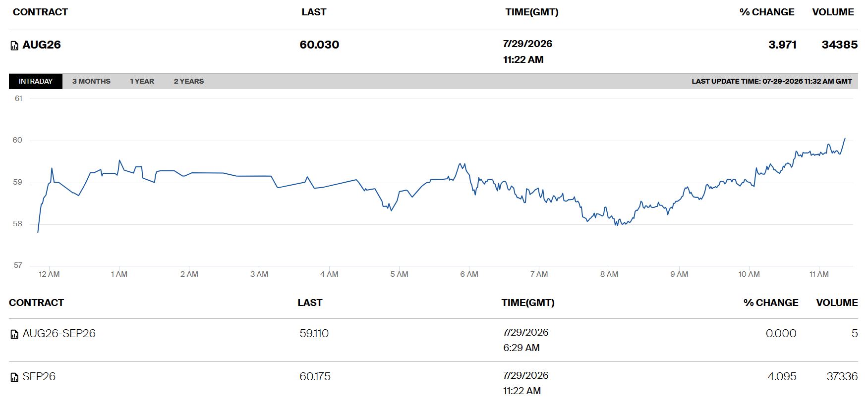The image size is (868, 405).
Task: Show the 1 YEAR chart range
Action: point(142,81)
